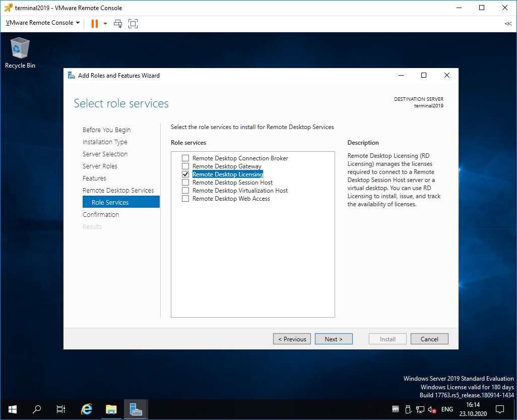Check Remote Desktop Gateway
The image size is (517, 420).
click(x=185, y=166)
